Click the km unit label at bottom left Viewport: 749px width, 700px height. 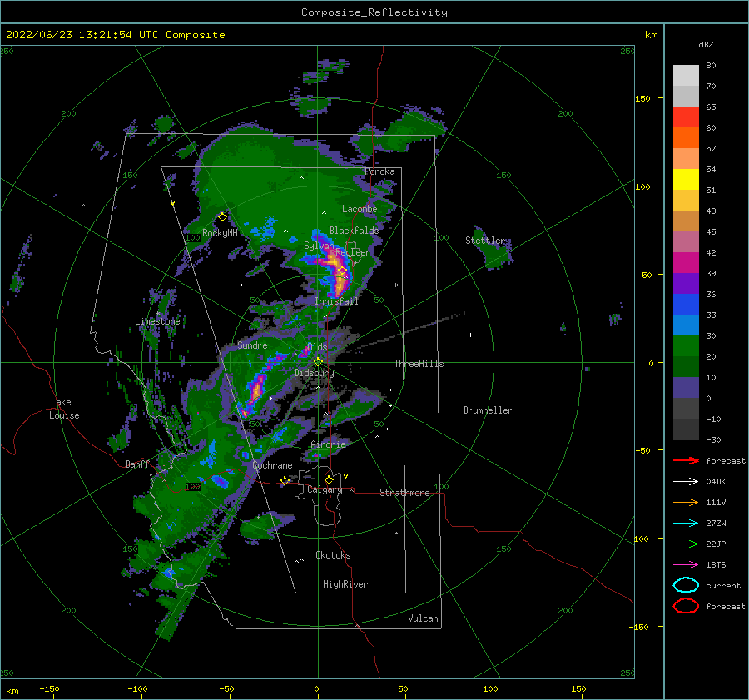12,691
